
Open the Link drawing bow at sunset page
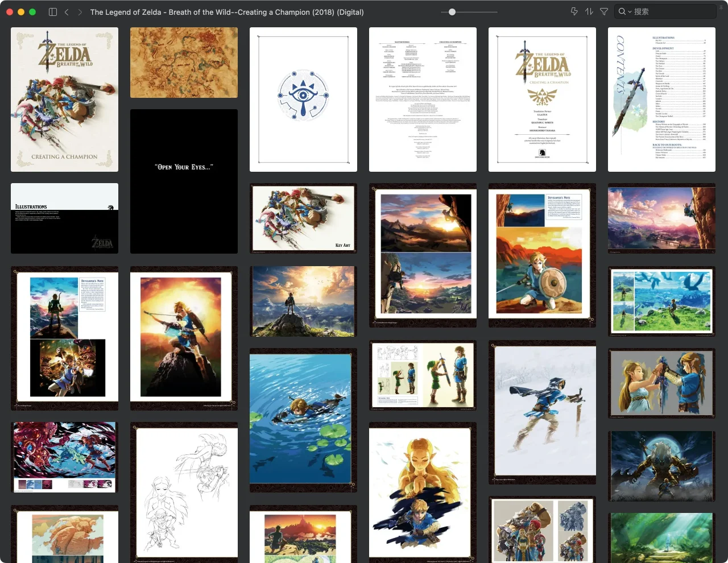click(x=184, y=338)
